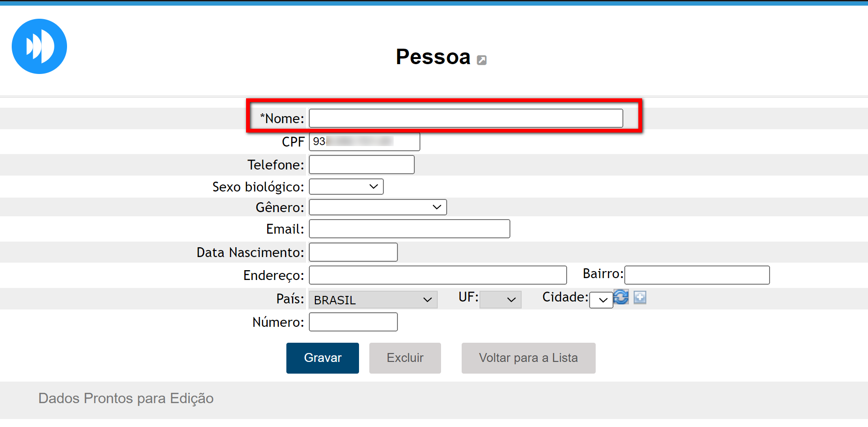Click into the CPF field
Image resolution: width=868 pixels, height=427 pixels.
click(x=364, y=142)
